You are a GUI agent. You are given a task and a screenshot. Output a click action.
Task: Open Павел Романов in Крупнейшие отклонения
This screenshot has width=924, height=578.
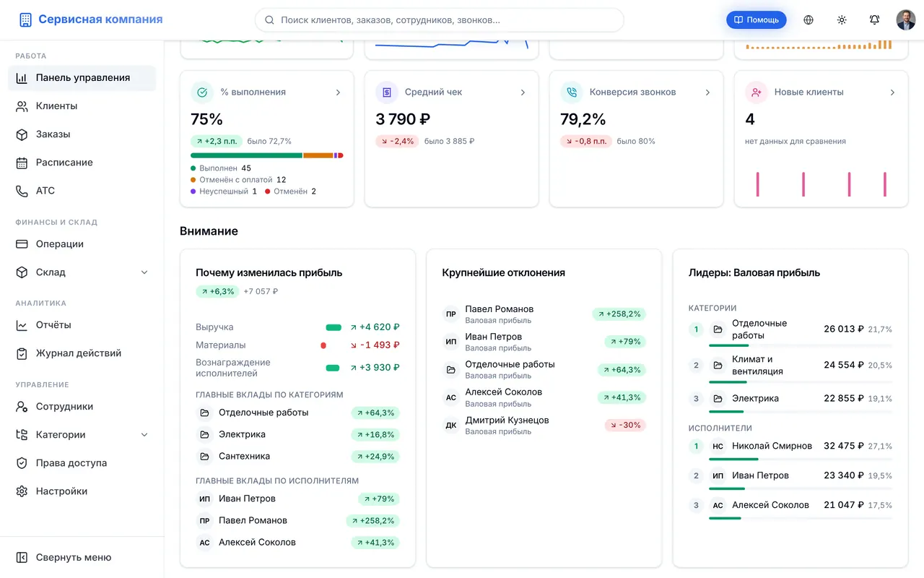(544, 314)
